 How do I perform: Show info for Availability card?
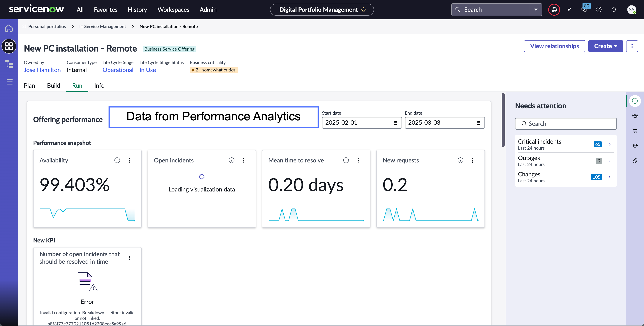[x=117, y=160]
